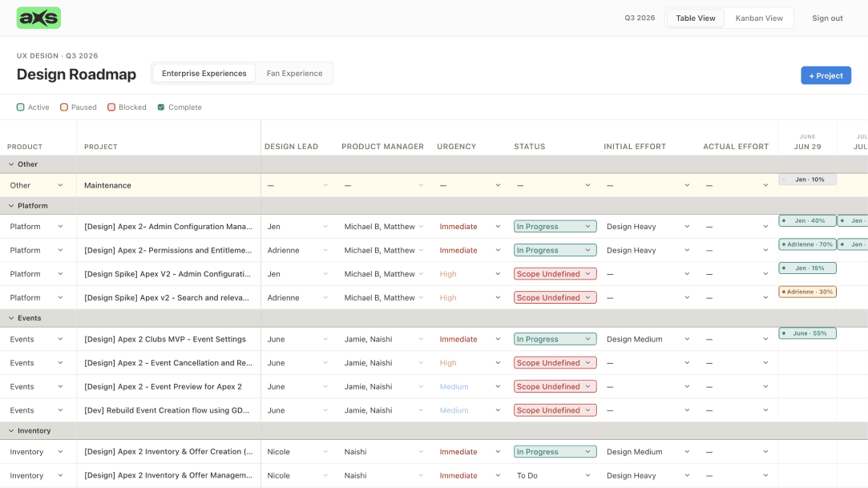Image resolution: width=868 pixels, height=488 pixels.
Task: Open status dropdown for Maintenance row
Action: 554,185
